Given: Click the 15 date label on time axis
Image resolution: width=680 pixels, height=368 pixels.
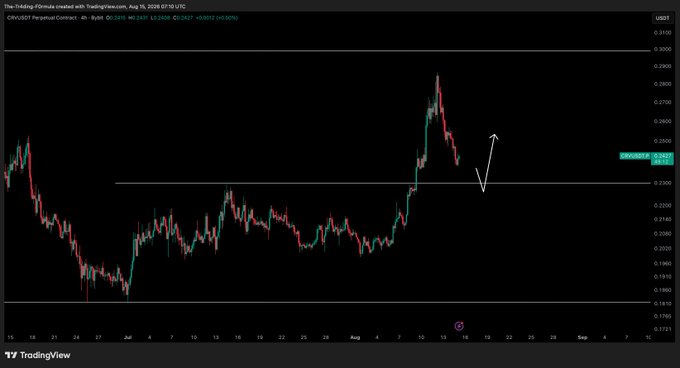Looking at the screenshot, I should (x=10, y=337).
